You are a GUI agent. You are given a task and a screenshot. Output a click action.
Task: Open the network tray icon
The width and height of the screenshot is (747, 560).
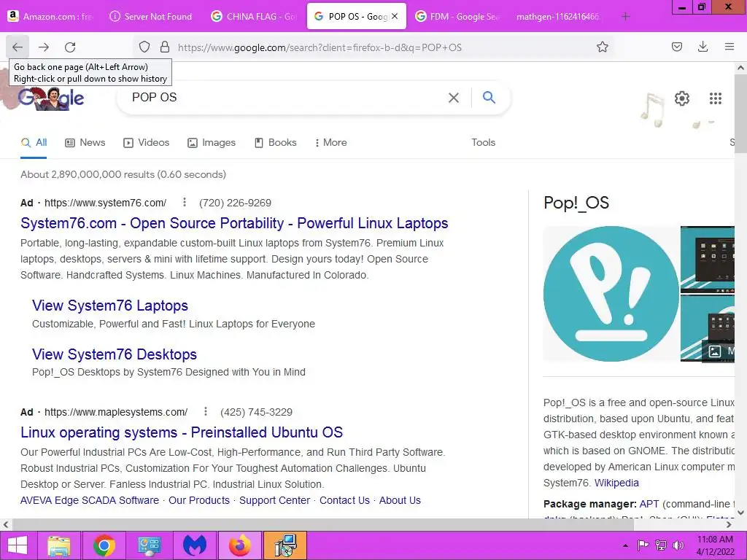pyautogui.click(x=660, y=545)
